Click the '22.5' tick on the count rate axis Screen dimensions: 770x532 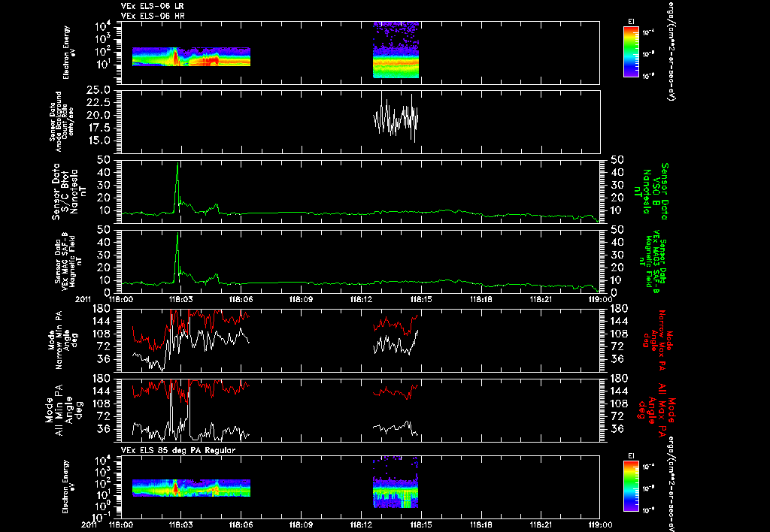[x=98, y=103]
